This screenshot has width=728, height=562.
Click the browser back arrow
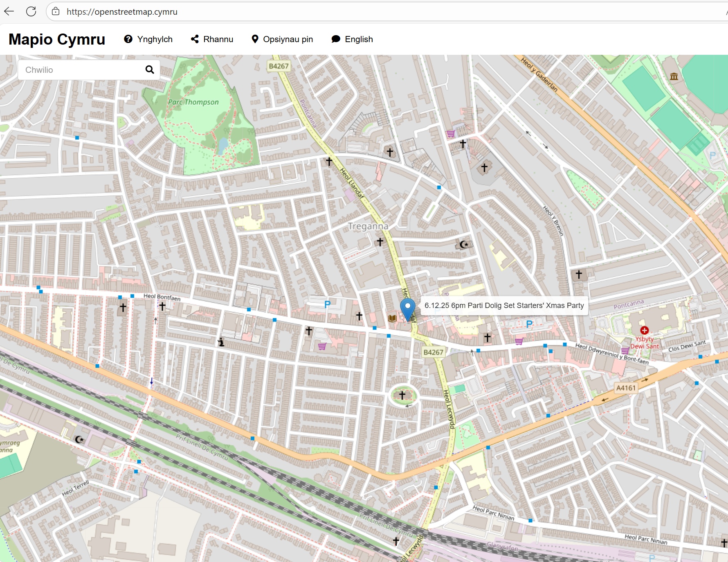[x=9, y=11]
